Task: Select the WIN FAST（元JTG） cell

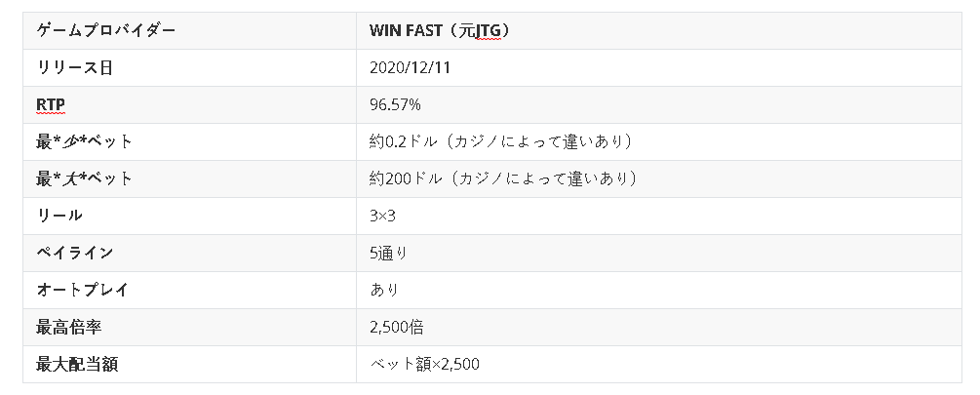Action: pos(440,30)
